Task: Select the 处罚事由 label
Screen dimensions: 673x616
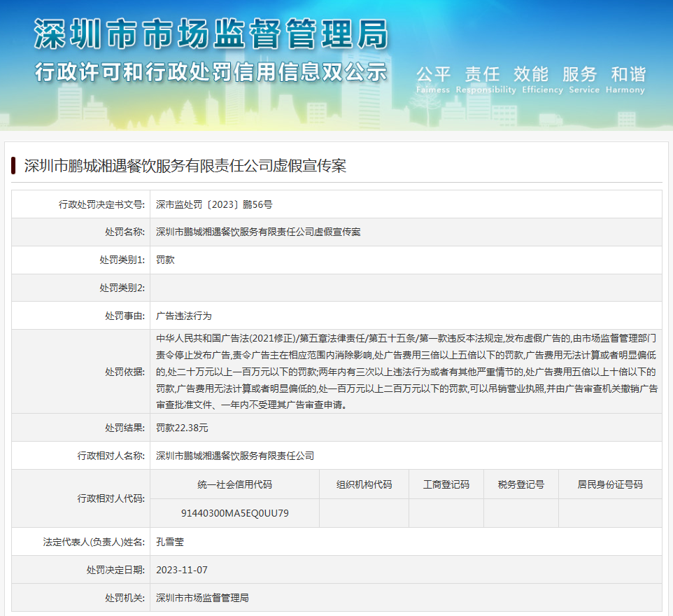Action: tap(125, 316)
